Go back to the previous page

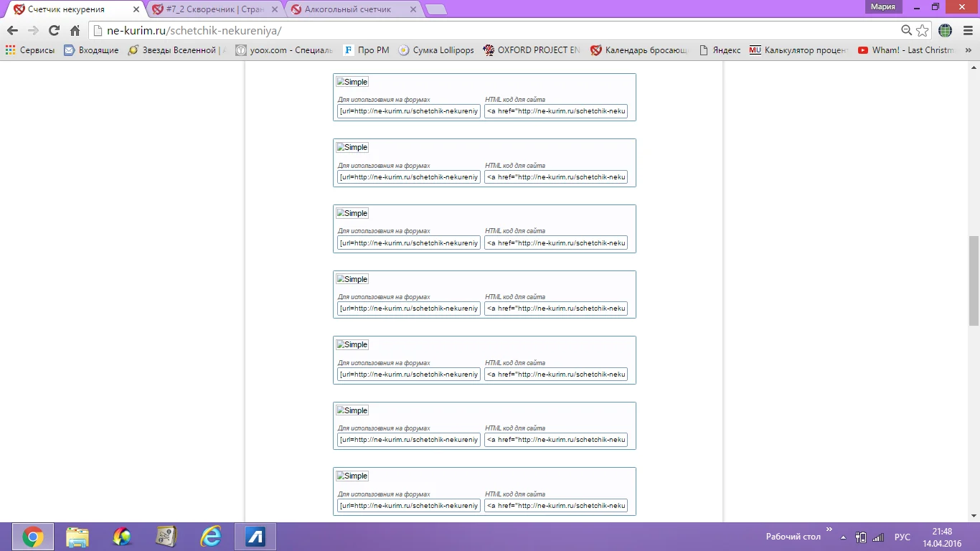[12, 31]
